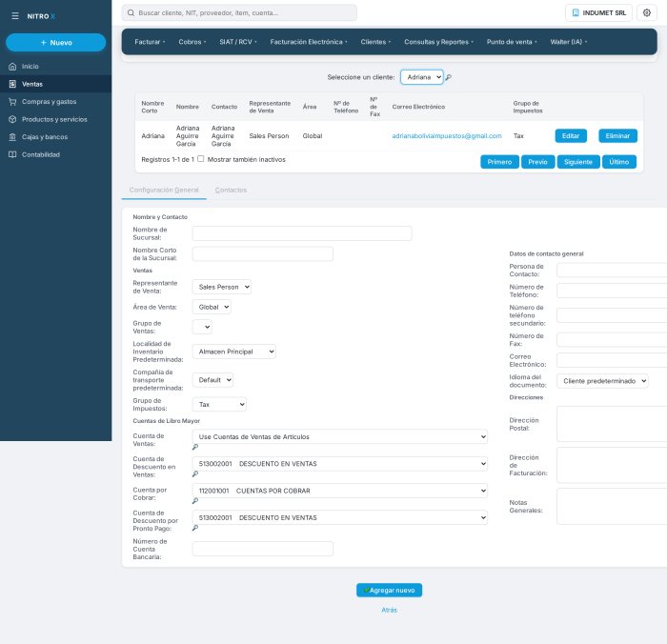Click the Inicio home icon

coord(12,67)
